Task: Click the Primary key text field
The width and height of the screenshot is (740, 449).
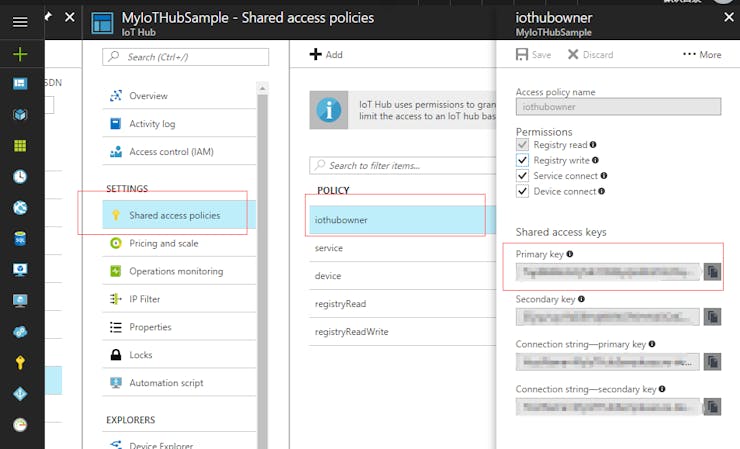Action: pyautogui.click(x=608, y=272)
